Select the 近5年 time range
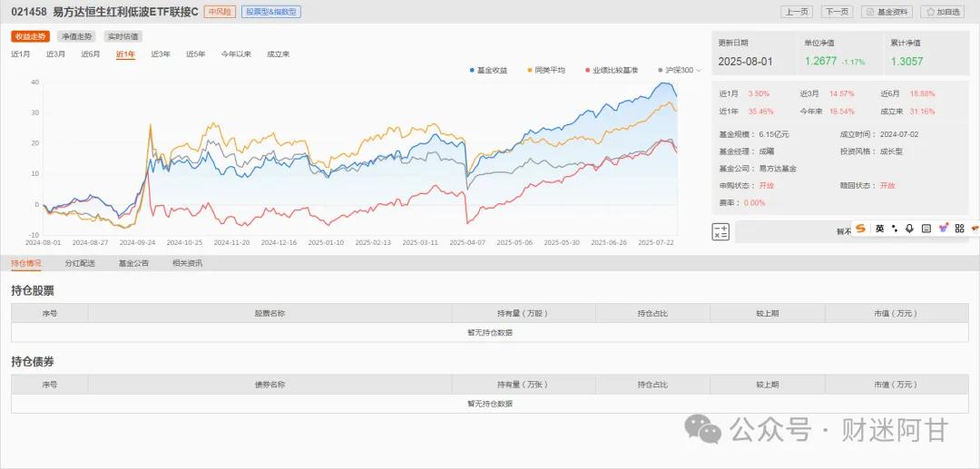Screen dimensions: 980x469 [x=196, y=54]
